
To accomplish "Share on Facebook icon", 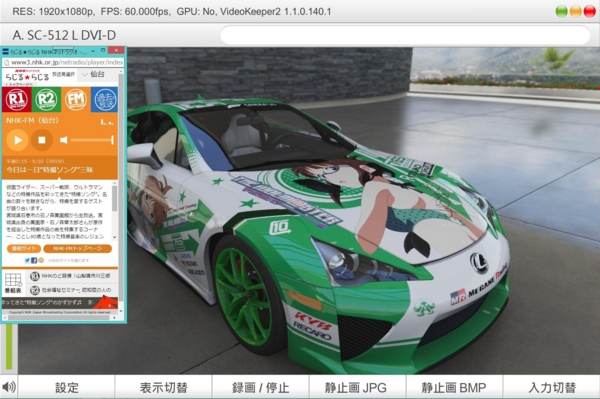I will pos(34,261).
